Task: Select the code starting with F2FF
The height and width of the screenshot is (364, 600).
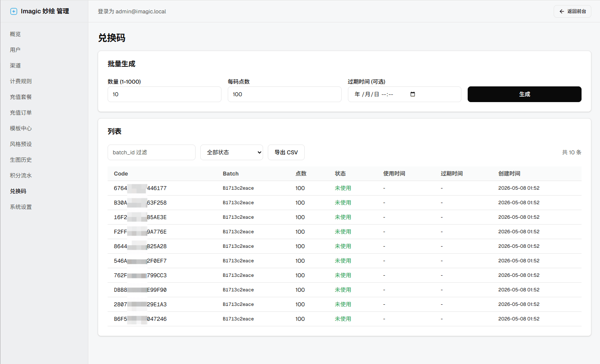Action: (140, 232)
